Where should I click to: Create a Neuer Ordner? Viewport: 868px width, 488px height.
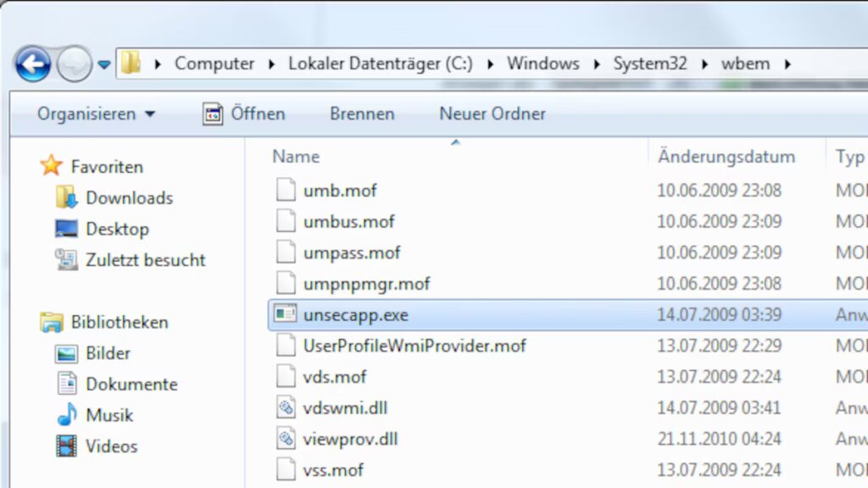(492, 114)
